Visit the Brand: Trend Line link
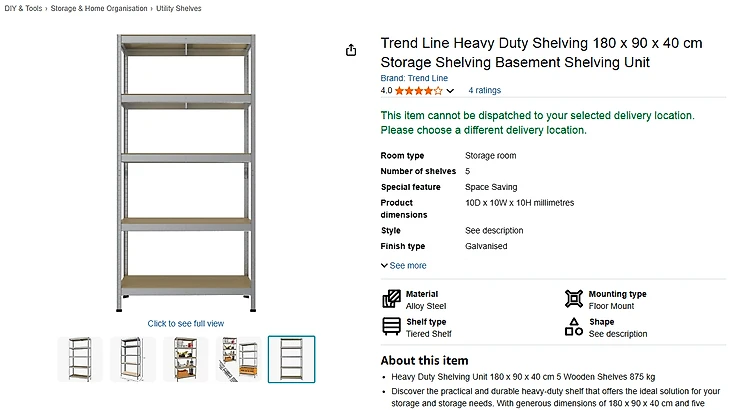Viewport: 730px width, 410px height. point(414,78)
